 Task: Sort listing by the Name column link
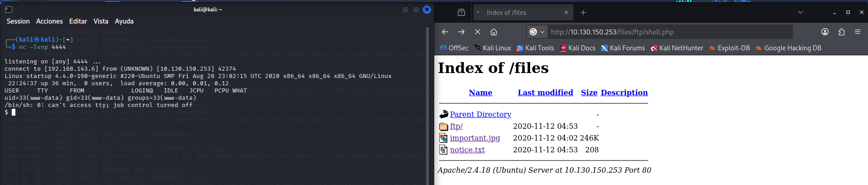[480, 92]
